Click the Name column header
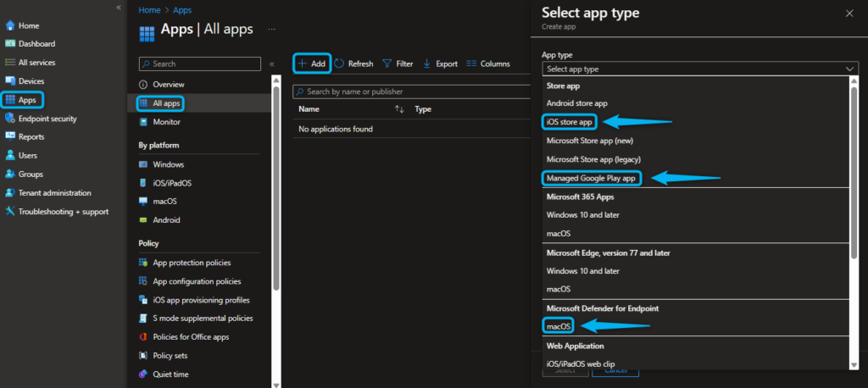The width and height of the screenshot is (868, 388). 309,109
